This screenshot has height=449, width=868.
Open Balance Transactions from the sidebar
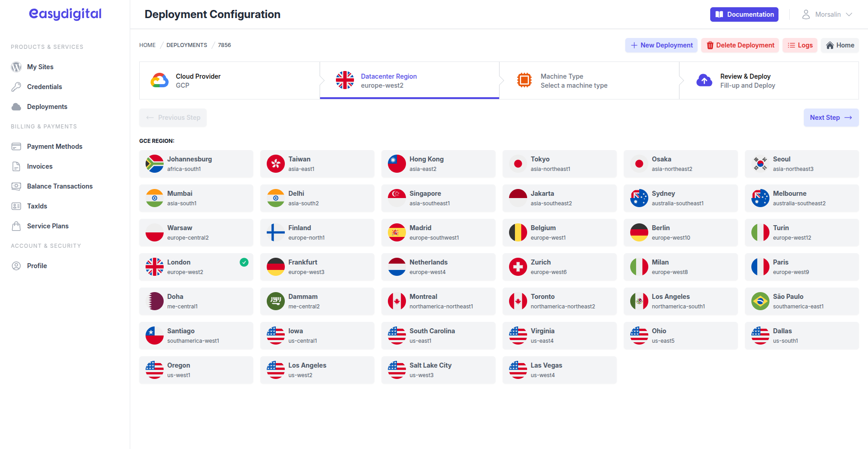[x=59, y=186]
